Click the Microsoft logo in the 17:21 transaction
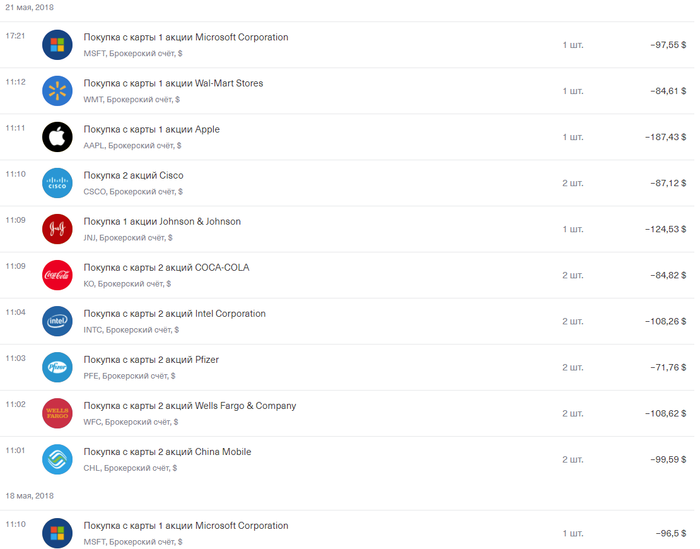The image size is (700, 549). tap(57, 45)
